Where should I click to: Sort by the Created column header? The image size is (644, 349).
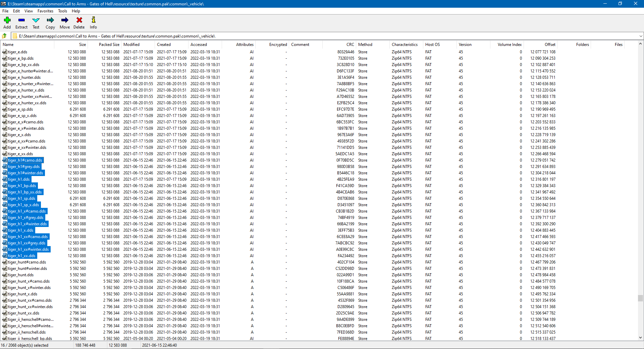[172, 45]
